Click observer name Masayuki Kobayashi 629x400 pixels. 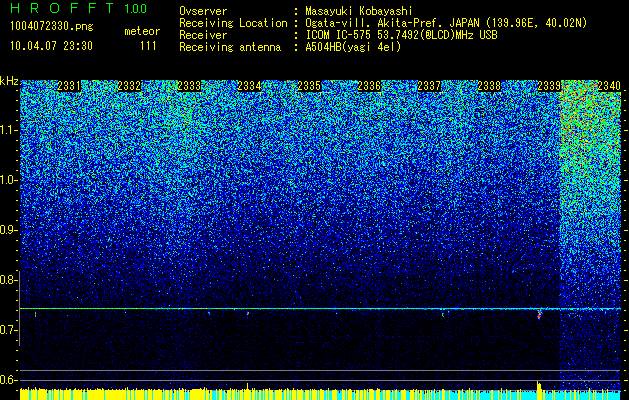pos(359,11)
